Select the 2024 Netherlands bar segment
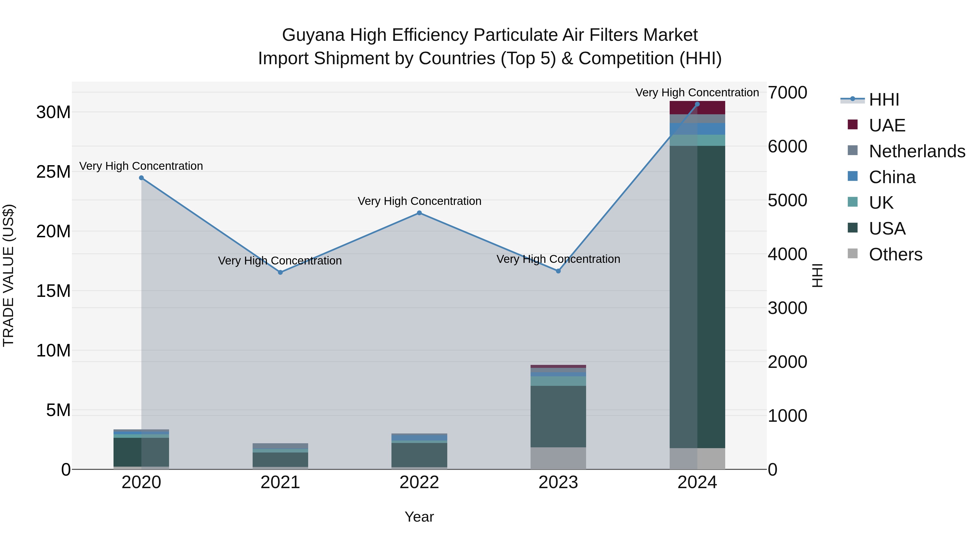The image size is (980, 551). tap(697, 119)
